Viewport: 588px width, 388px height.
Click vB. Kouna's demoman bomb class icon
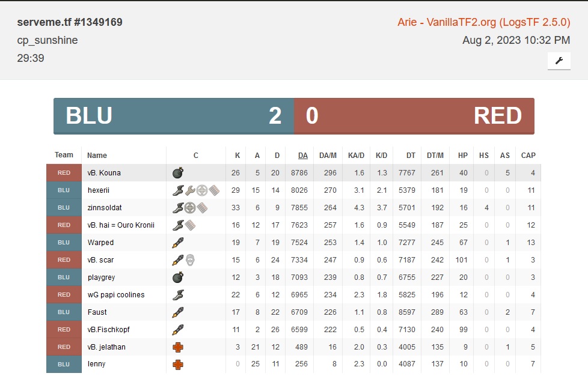pos(178,172)
